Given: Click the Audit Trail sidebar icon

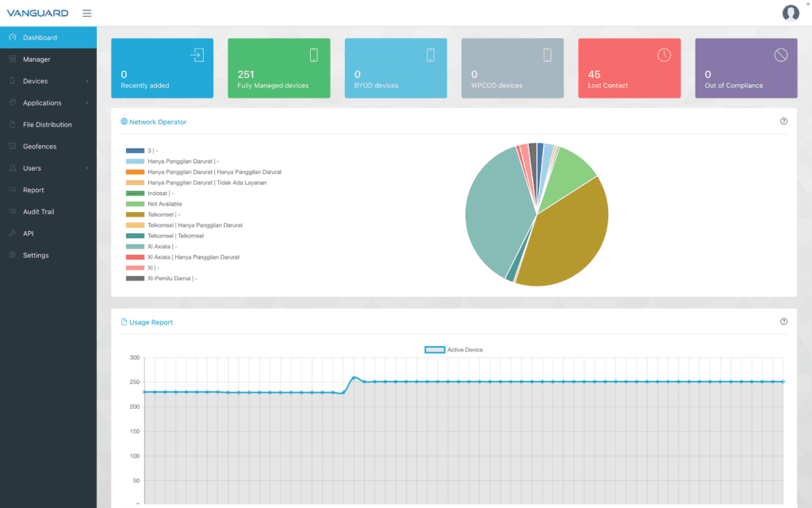Looking at the screenshot, I should coord(13,211).
